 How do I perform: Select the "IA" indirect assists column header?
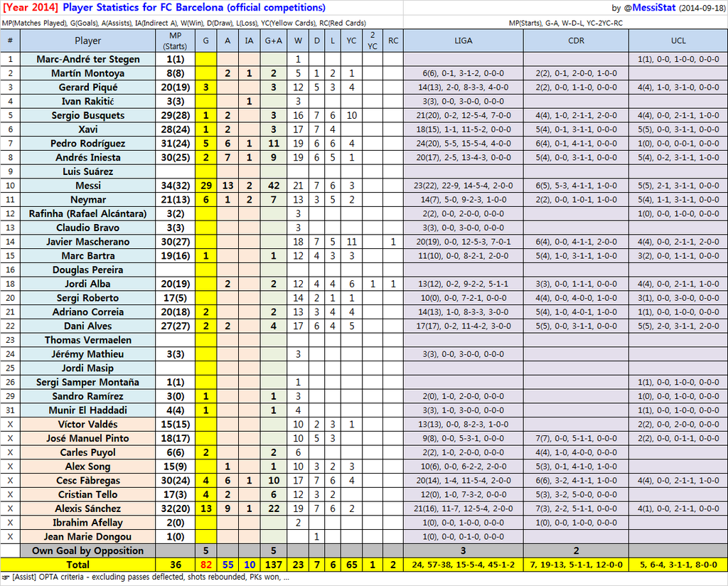[249, 41]
